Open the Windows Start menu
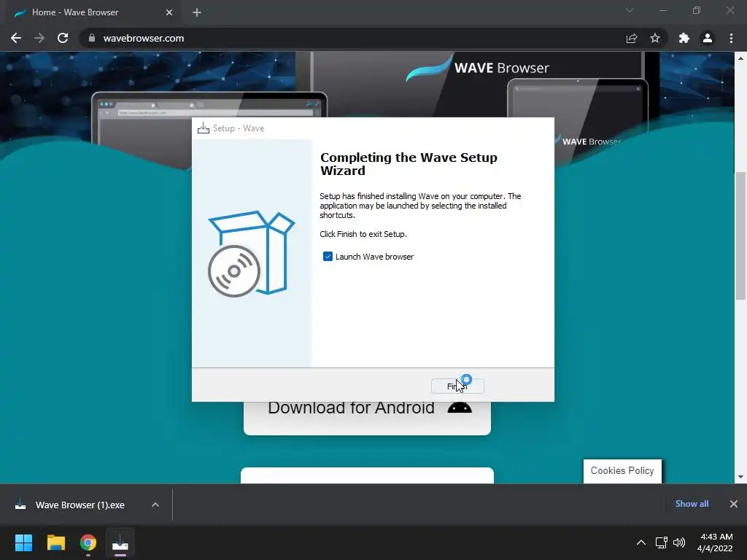 pyautogui.click(x=24, y=542)
